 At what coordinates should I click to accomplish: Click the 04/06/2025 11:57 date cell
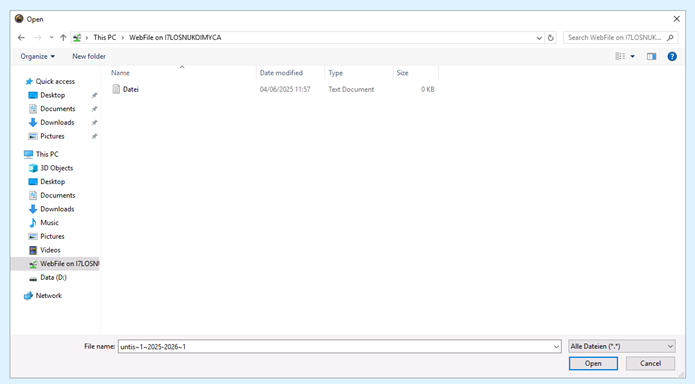tap(285, 89)
